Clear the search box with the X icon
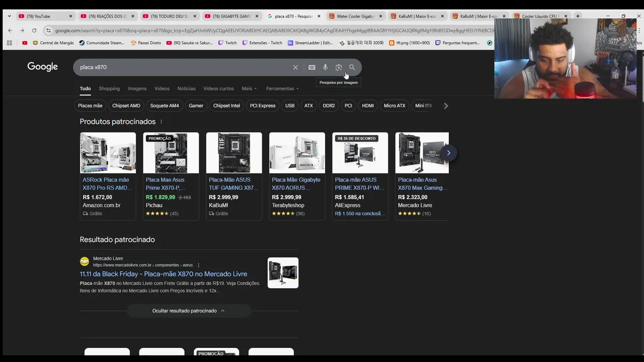This screenshot has width=644, height=362. tap(295, 67)
